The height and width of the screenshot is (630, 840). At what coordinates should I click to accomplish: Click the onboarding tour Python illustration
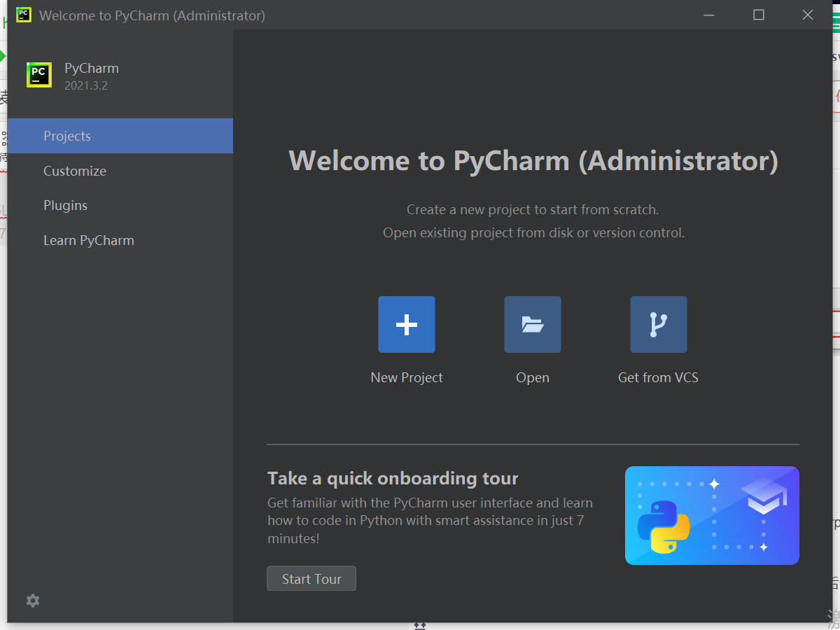711,515
